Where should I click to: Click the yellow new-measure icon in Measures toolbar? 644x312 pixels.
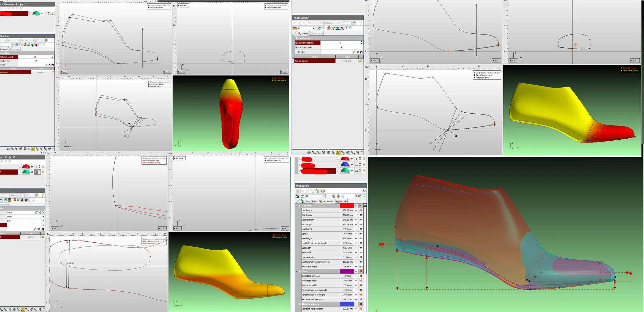pos(298,191)
